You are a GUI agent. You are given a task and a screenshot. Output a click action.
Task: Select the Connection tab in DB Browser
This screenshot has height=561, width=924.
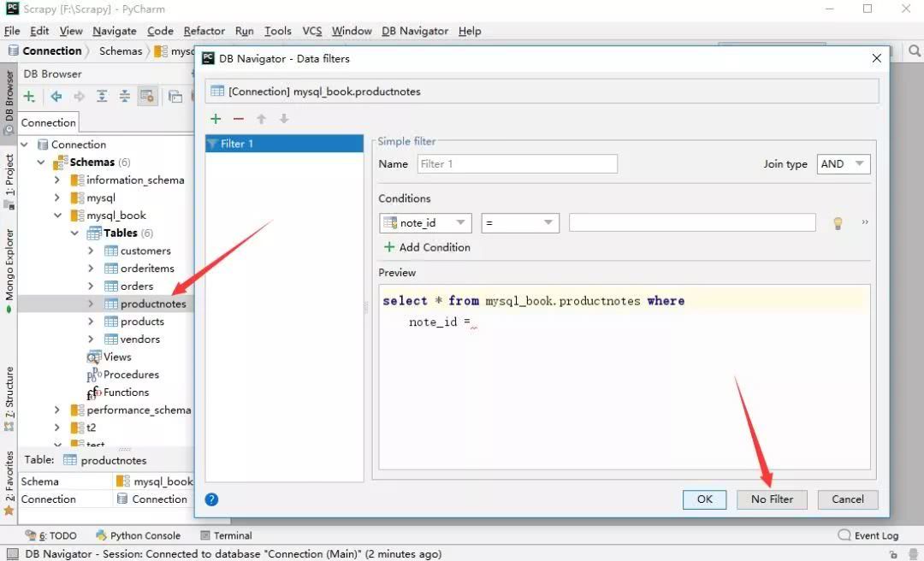click(48, 122)
